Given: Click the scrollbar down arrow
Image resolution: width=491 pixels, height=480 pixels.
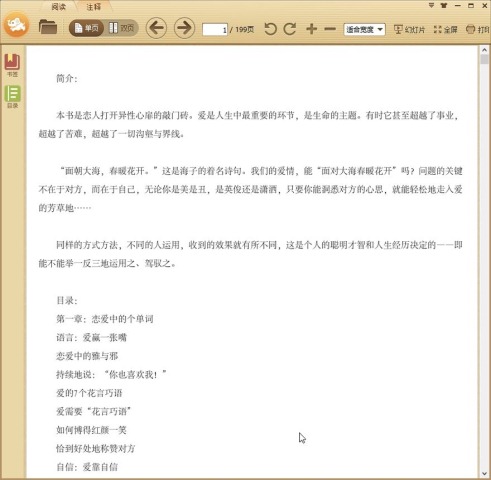Looking at the screenshot, I should [484, 474].
